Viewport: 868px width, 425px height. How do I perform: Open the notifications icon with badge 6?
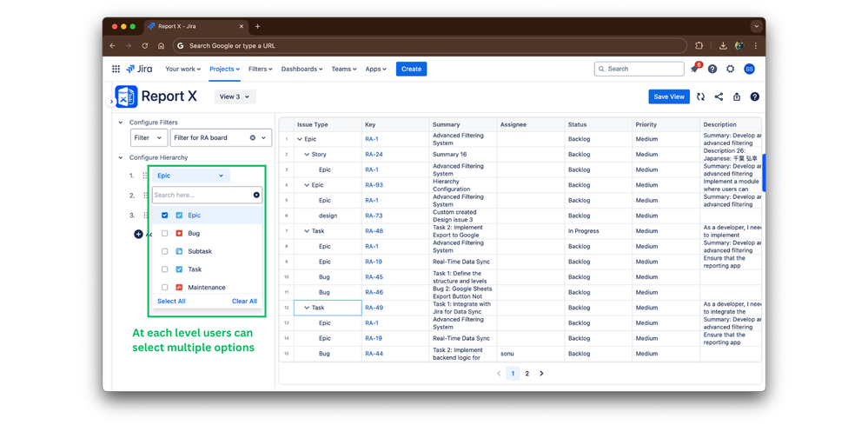(x=695, y=69)
